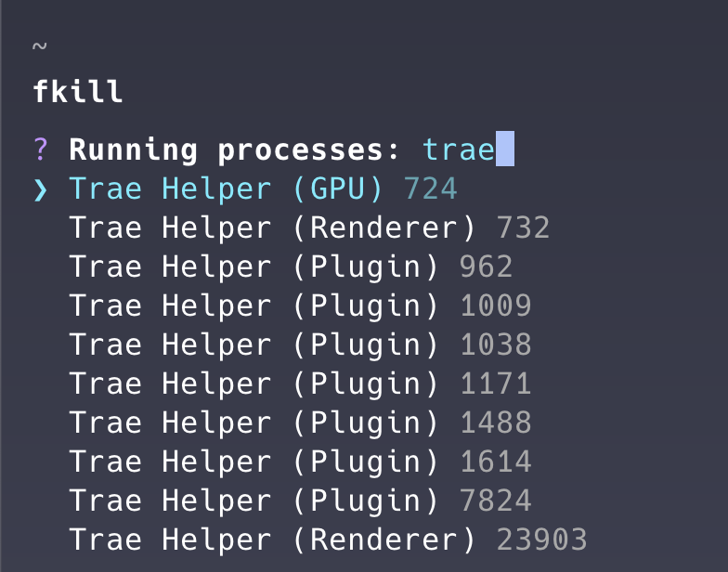The height and width of the screenshot is (572, 728).
Task: Click PID 724 beside the GPU helper
Action: coord(430,189)
